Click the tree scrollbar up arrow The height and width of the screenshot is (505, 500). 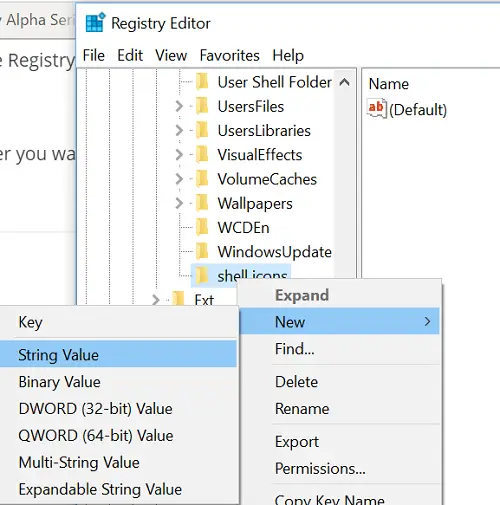(344, 82)
